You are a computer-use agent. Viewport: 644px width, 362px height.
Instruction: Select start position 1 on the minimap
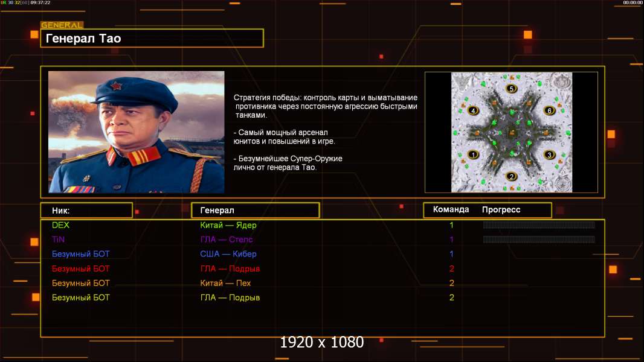[474, 155]
